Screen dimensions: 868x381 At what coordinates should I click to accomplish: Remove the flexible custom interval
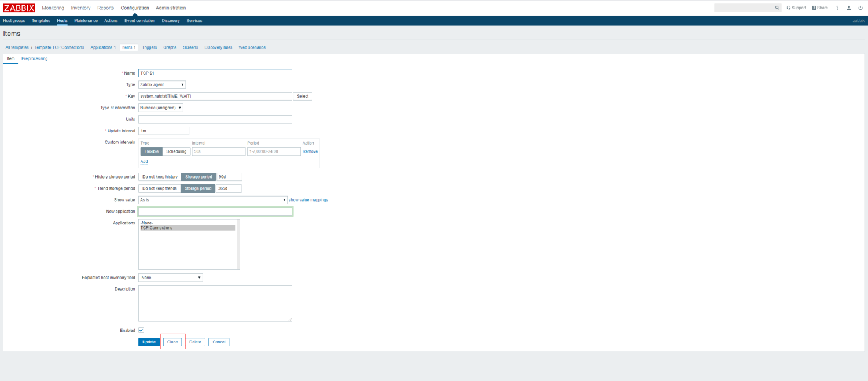point(310,151)
